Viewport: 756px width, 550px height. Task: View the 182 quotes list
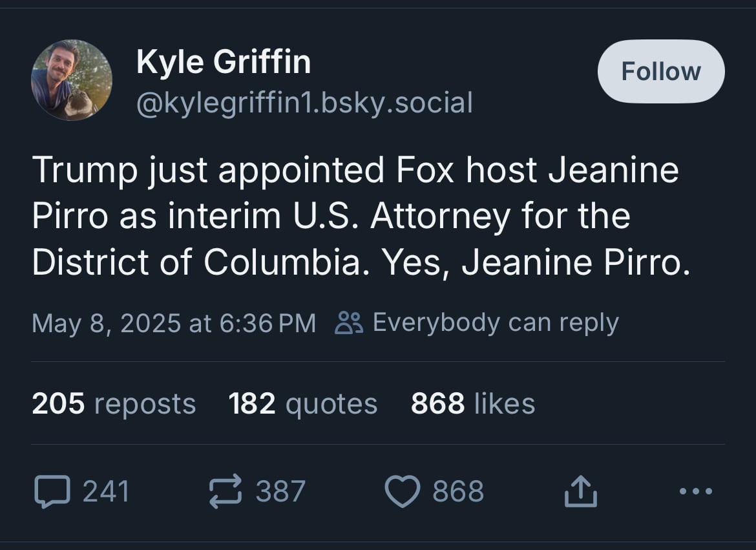(x=303, y=403)
